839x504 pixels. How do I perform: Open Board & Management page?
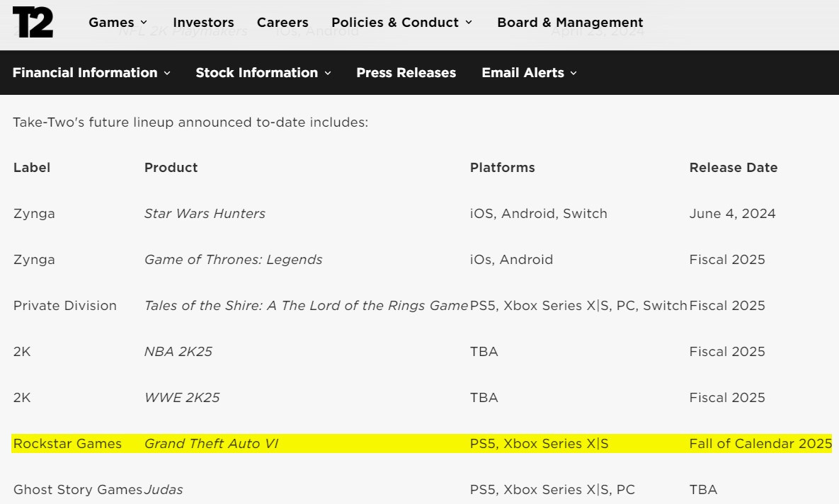pos(570,23)
